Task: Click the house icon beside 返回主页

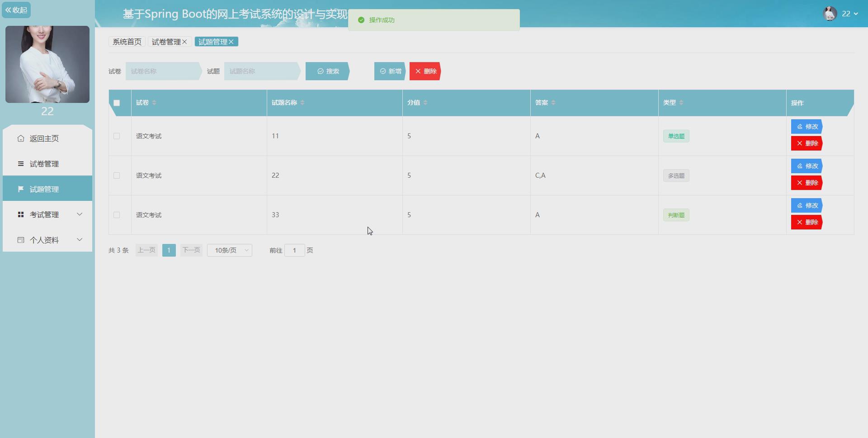Action: pyautogui.click(x=21, y=138)
